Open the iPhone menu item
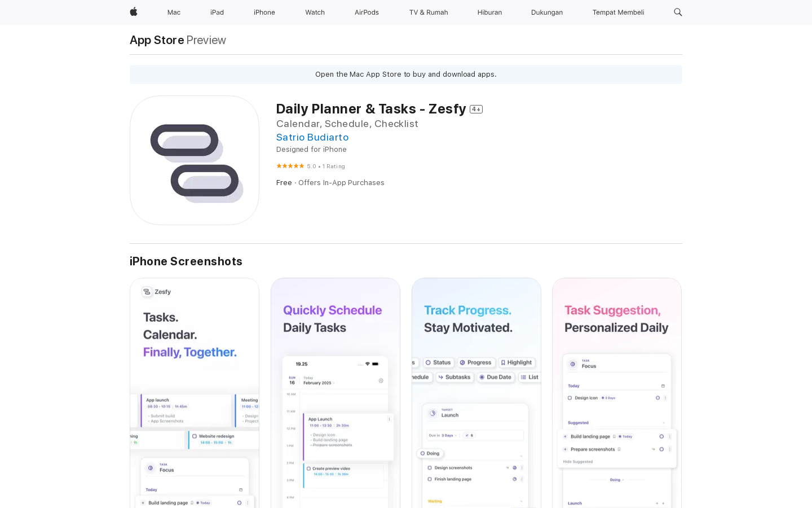Image resolution: width=812 pixels, height=508 pixels. pyautogui.click(x=264, y=12)
